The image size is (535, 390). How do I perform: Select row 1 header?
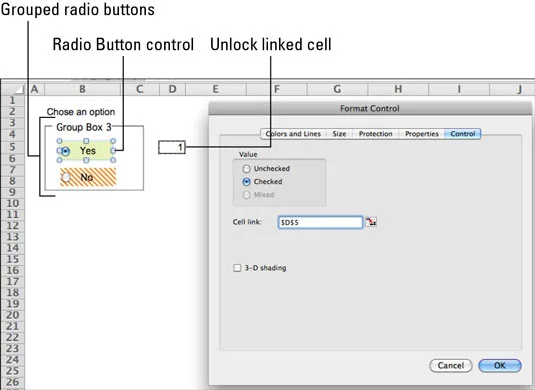[x=13, y=100]
